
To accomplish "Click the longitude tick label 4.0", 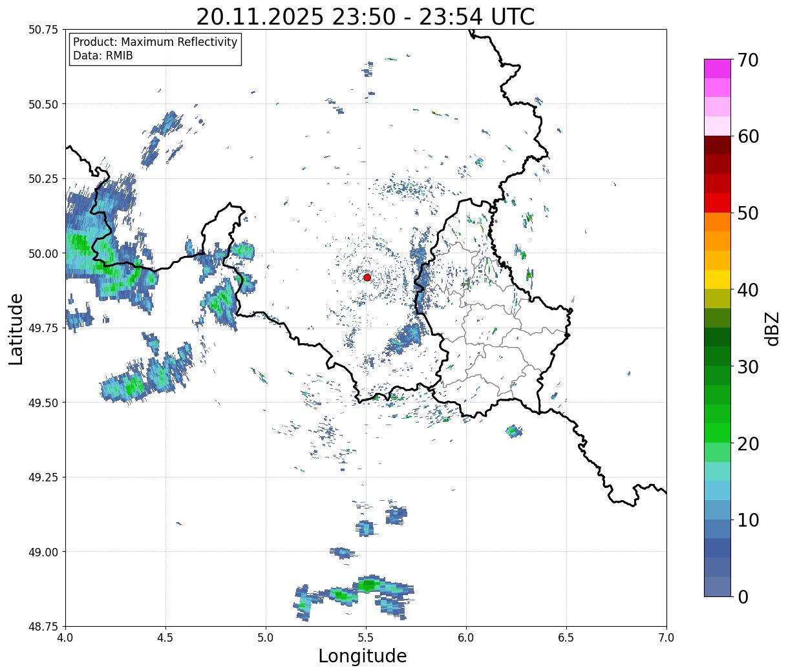I will point(65,638).
